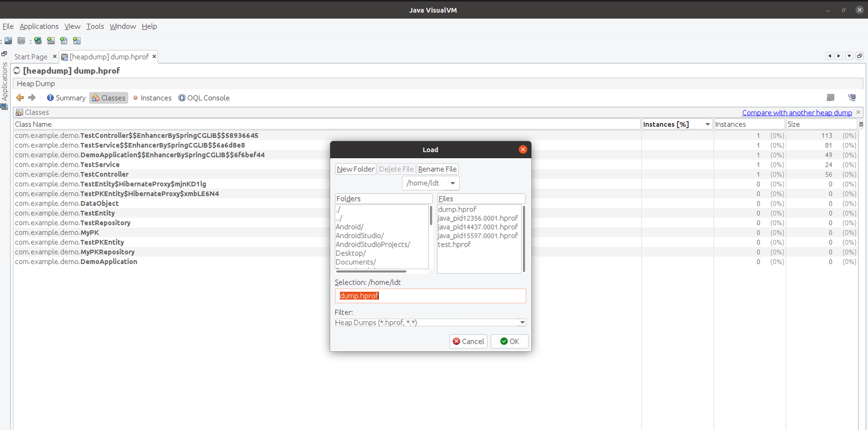Sort by the Size column
This screenshot has height=430, width=868.
[x=821, y=124]
